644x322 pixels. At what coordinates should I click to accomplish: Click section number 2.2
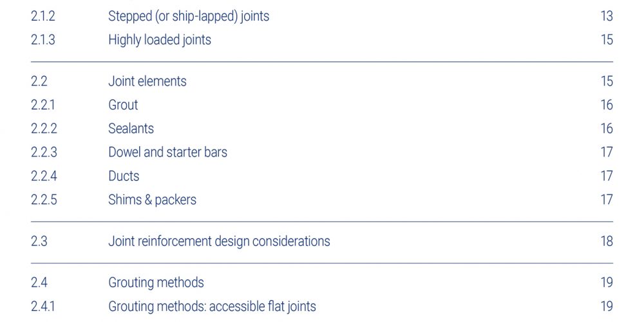pyautogui.click(x=39, y=81)
